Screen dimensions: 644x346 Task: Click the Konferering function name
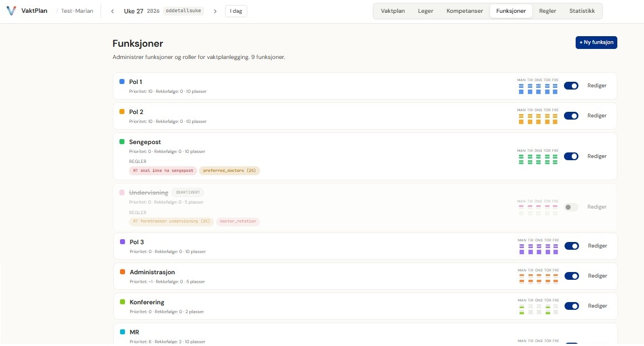[147, 302]
